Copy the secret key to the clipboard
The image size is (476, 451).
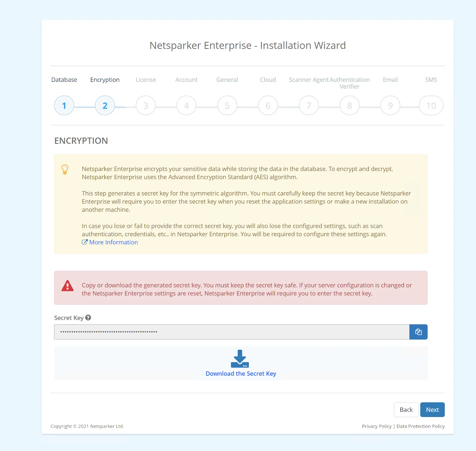(418, 332)
